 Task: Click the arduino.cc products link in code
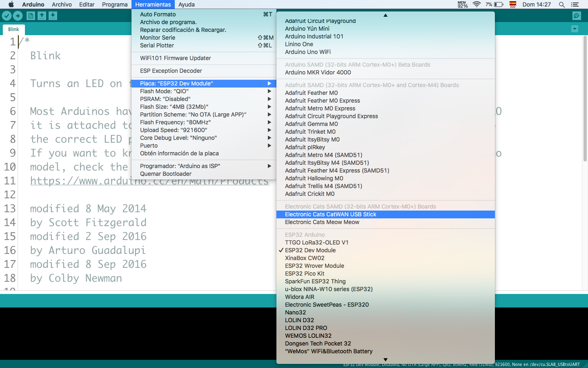pyautogui.click(x=149, y=181)
